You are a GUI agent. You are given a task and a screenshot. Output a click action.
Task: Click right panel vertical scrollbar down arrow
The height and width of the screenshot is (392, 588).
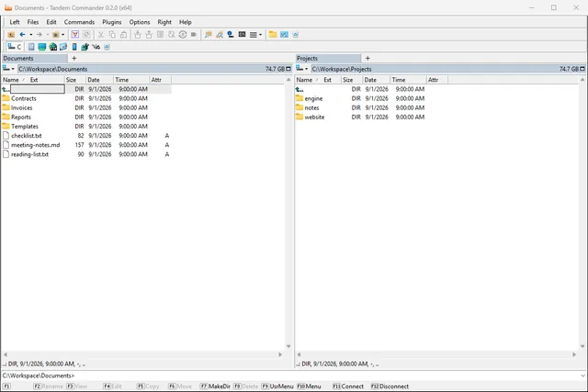pos(582,346)
